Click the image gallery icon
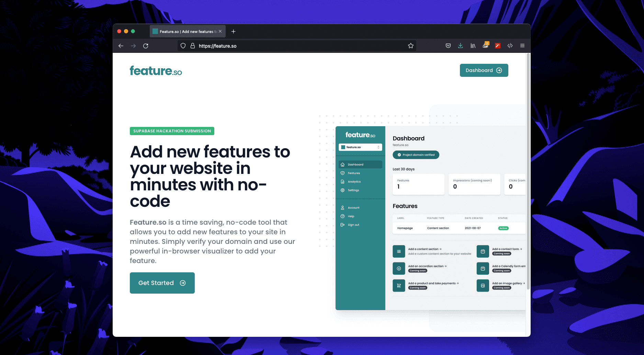The height and width of the screenshot is (355, 644). pyautogui.click(x=483, y=286)
